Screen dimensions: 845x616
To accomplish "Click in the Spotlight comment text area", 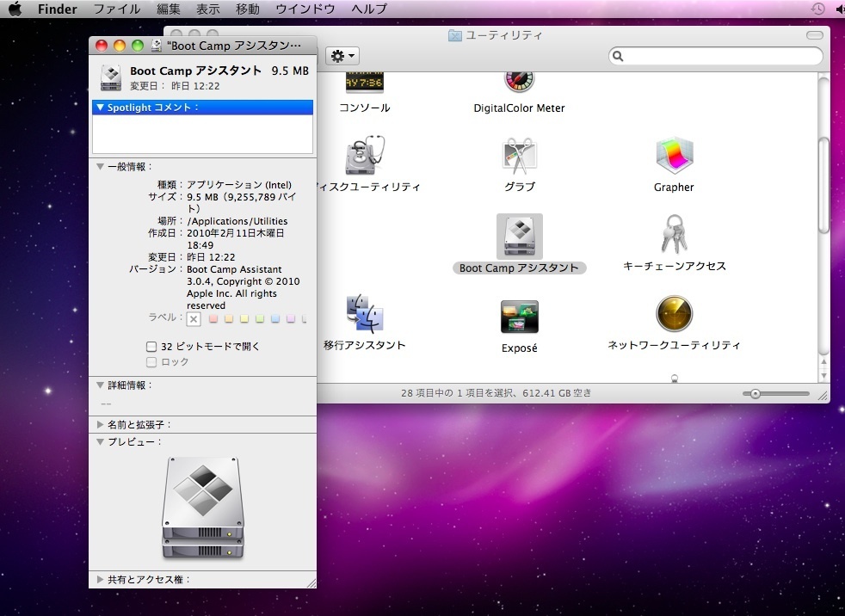I will (202, 133).
